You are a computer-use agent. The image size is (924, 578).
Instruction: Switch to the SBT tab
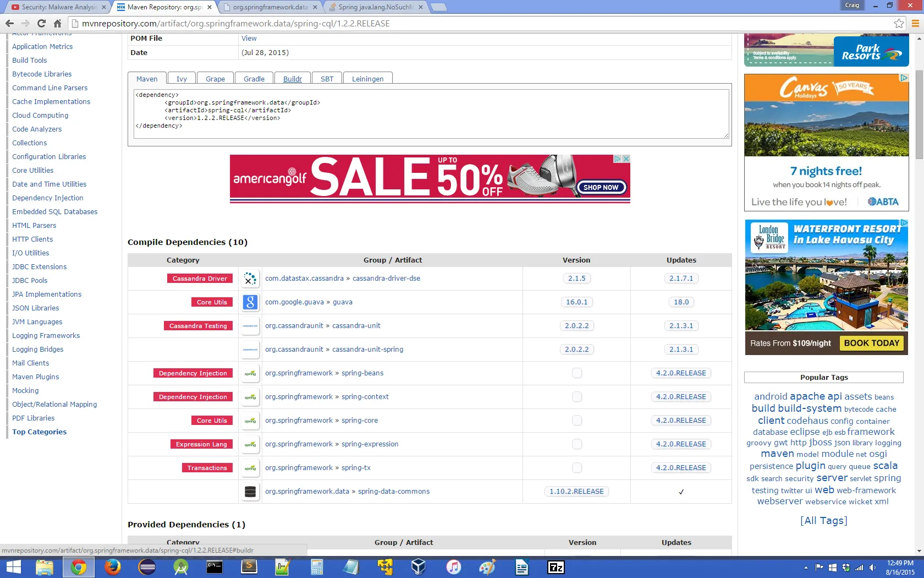(327, 79)
